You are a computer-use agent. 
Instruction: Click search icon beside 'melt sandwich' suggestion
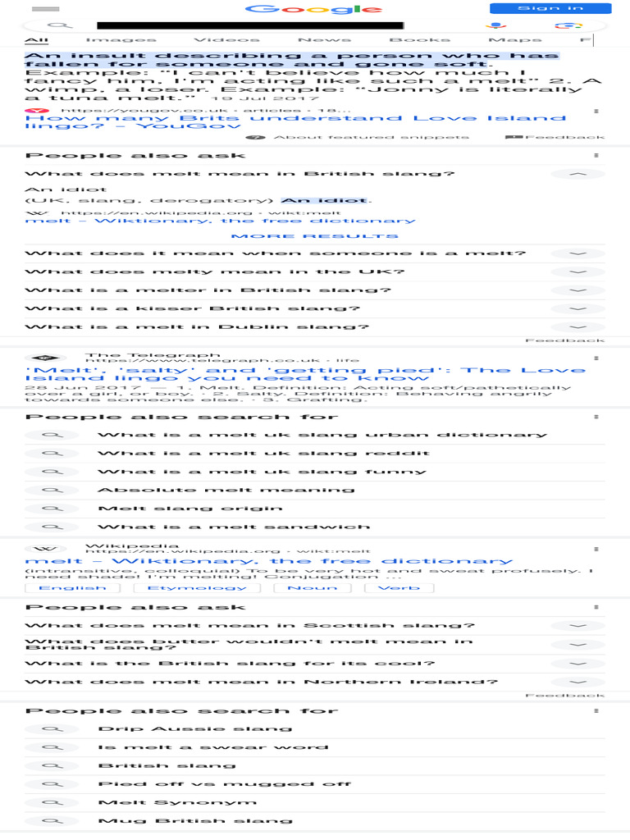[52, 527]
